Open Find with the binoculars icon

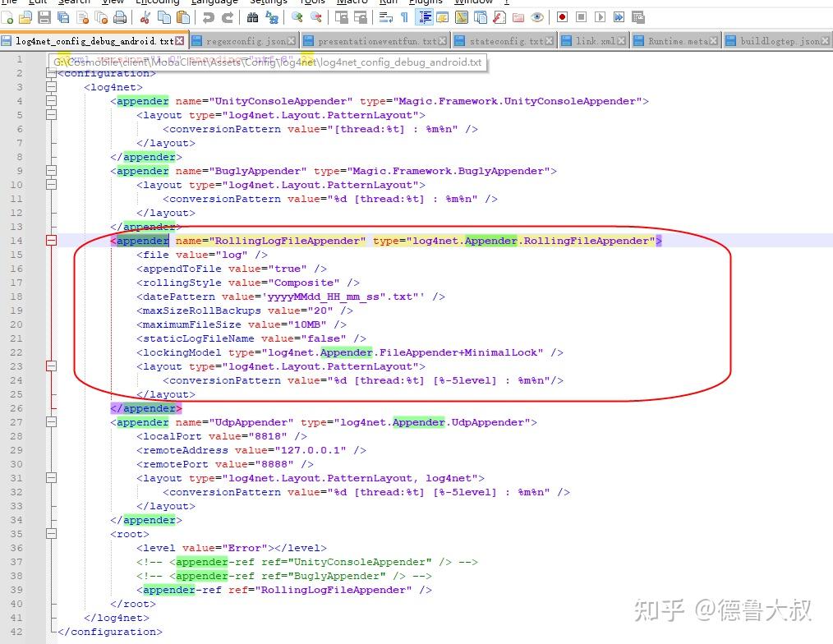[x=253, y=17]
